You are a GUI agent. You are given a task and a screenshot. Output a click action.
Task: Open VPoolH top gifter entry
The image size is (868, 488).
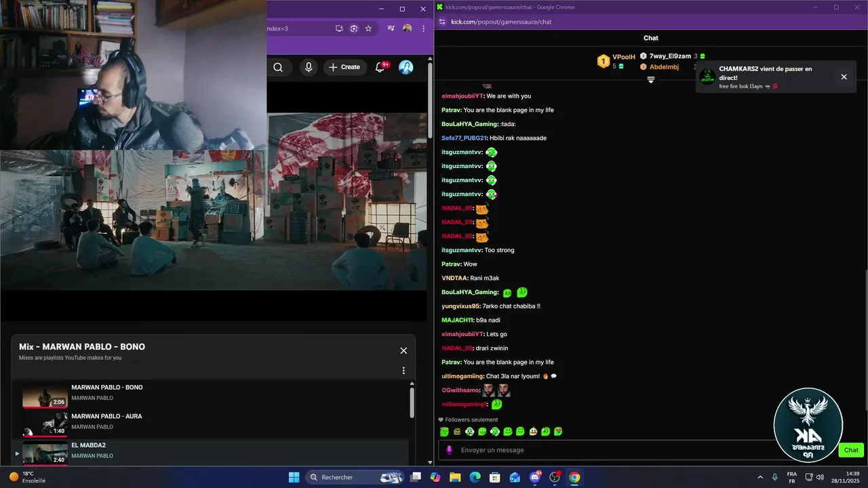pyautogui.click(x=616, y=61)
